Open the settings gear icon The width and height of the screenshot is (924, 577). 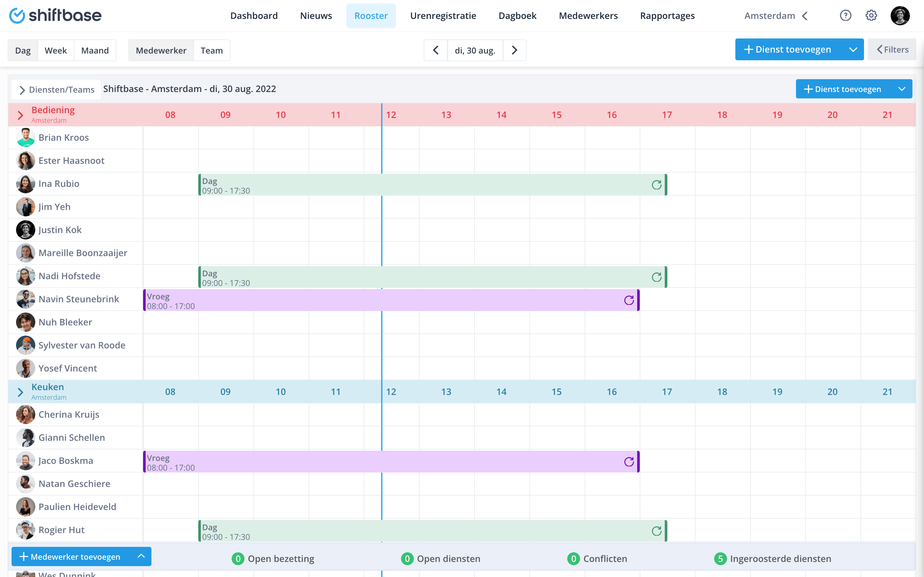(x=871, y=16)
